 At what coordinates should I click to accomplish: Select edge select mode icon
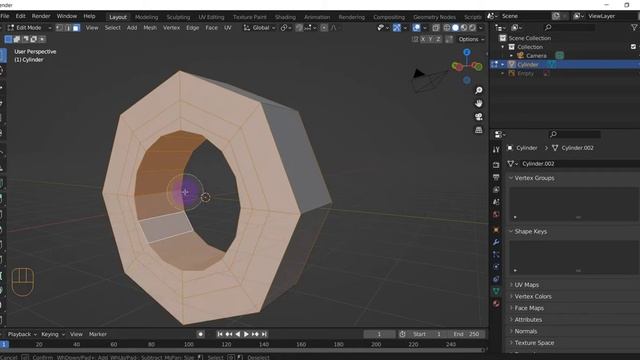(x=68, y=28)
